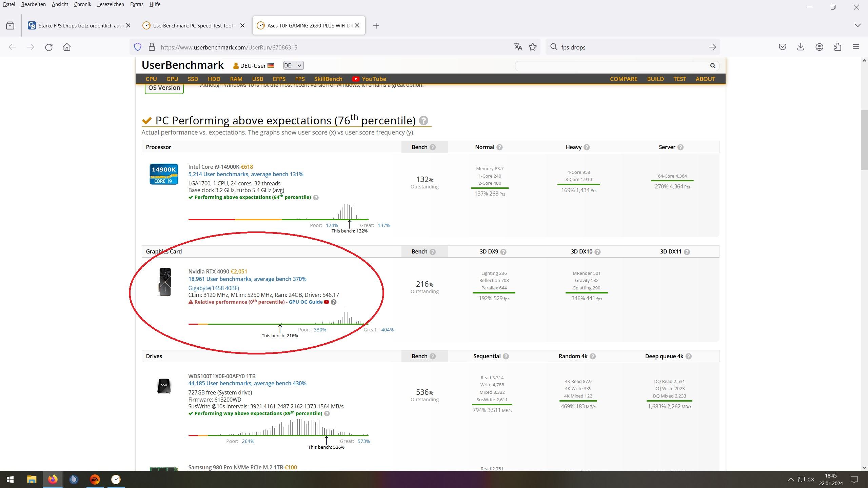Click the Gigabyte(1458 40BF) link
The image size is (868, 488).
[x=214, y=288]
